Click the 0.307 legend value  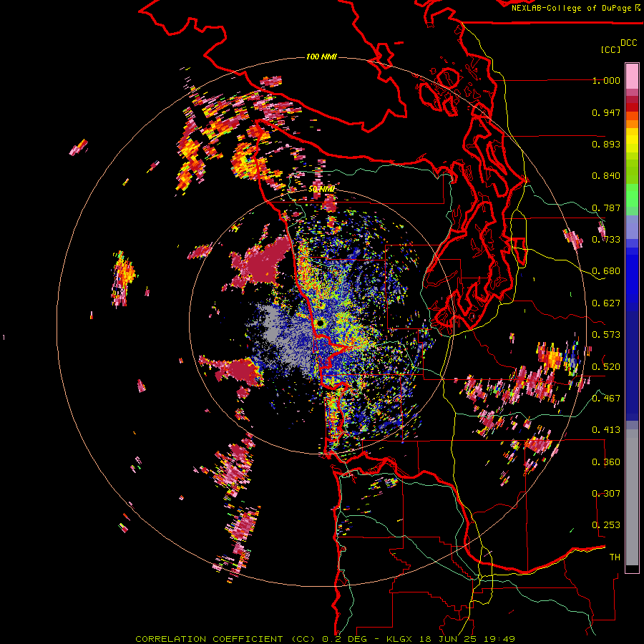[x=606, y=493]
